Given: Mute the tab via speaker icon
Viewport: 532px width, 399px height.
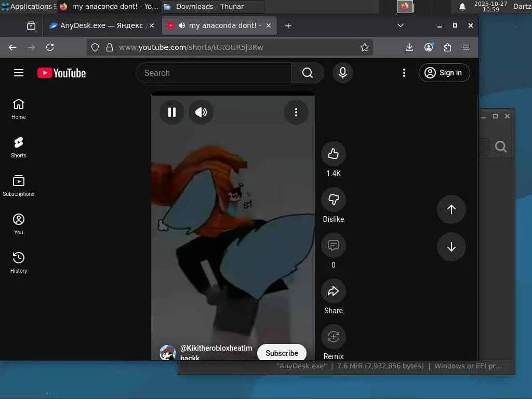Looking at the screenshot, I should [182, 25].
